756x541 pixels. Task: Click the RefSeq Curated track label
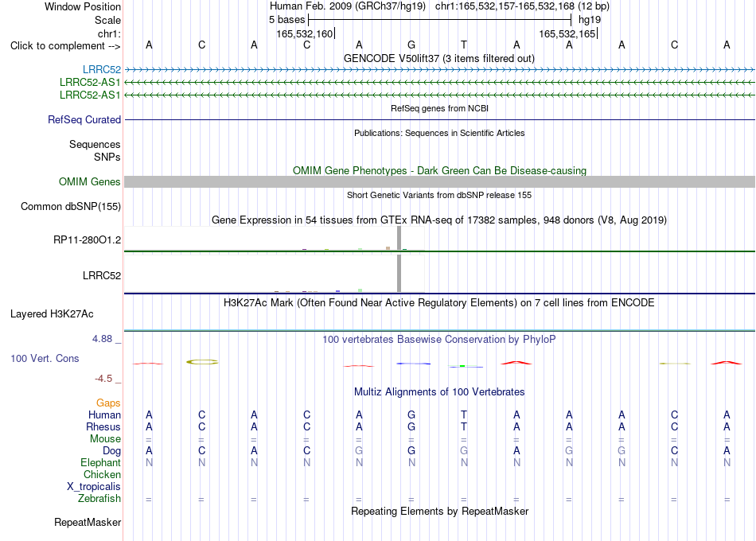coord(84,119)
